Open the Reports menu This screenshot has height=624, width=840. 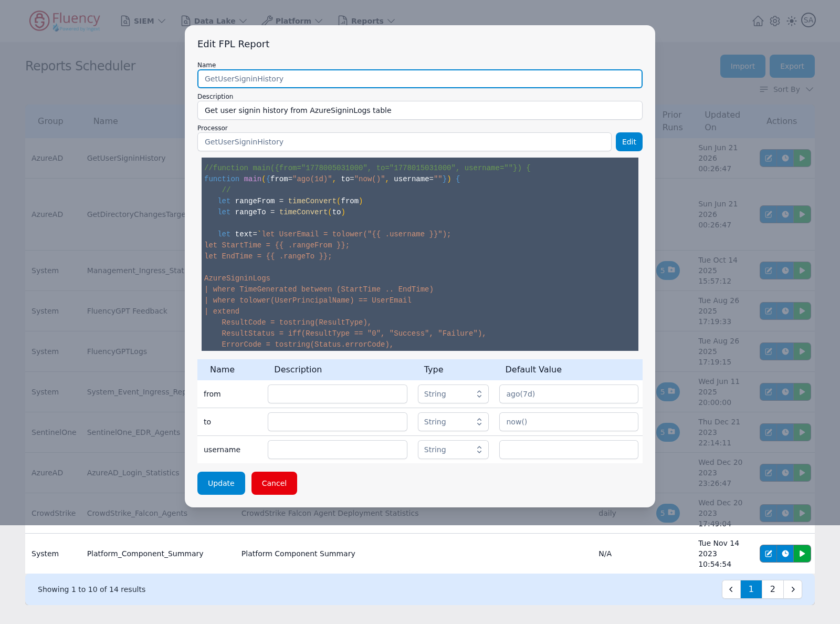366,21
